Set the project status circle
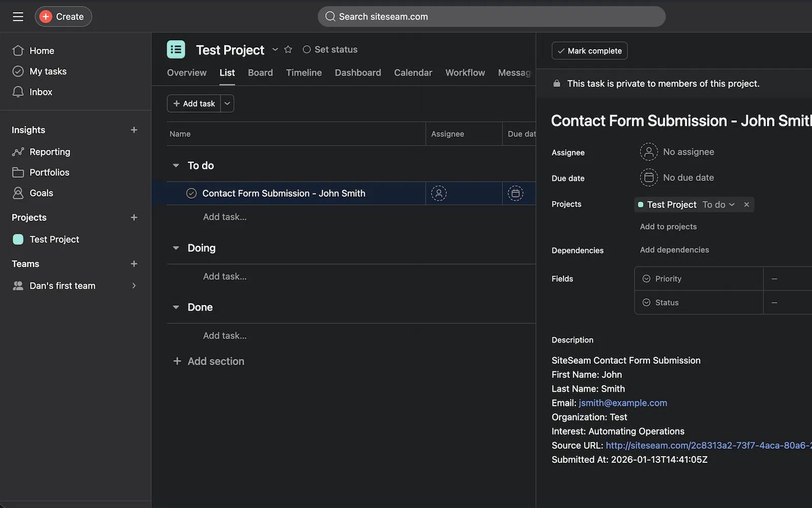This screenshot has width=812, height=508. point(307,49)
